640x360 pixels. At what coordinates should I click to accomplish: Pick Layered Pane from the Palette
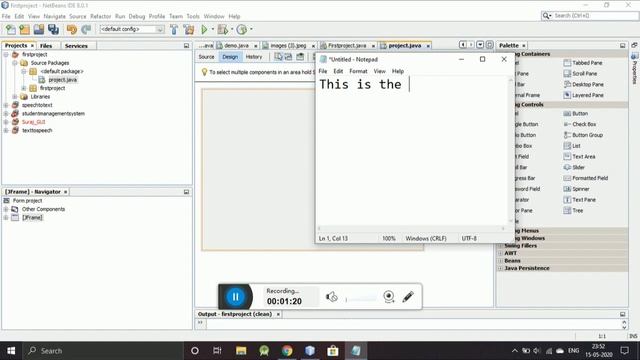[584, 95]
